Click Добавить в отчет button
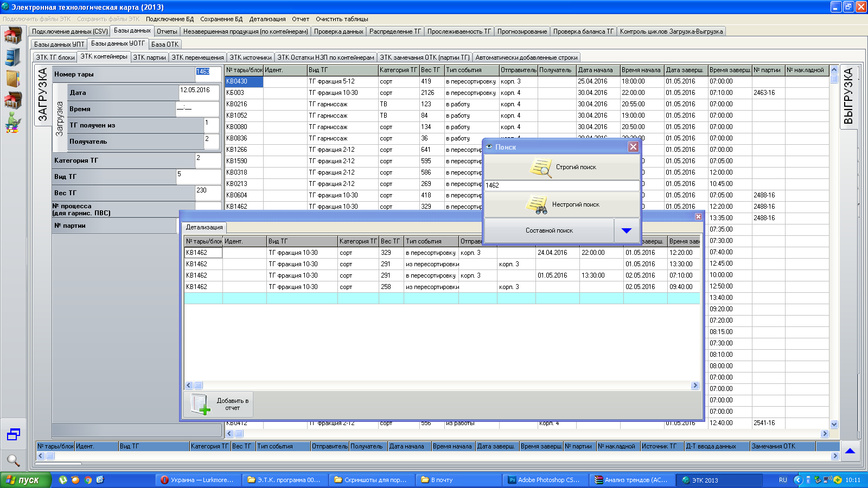The height and width of the screenshot is (488, 868). [x=219, y=404]
